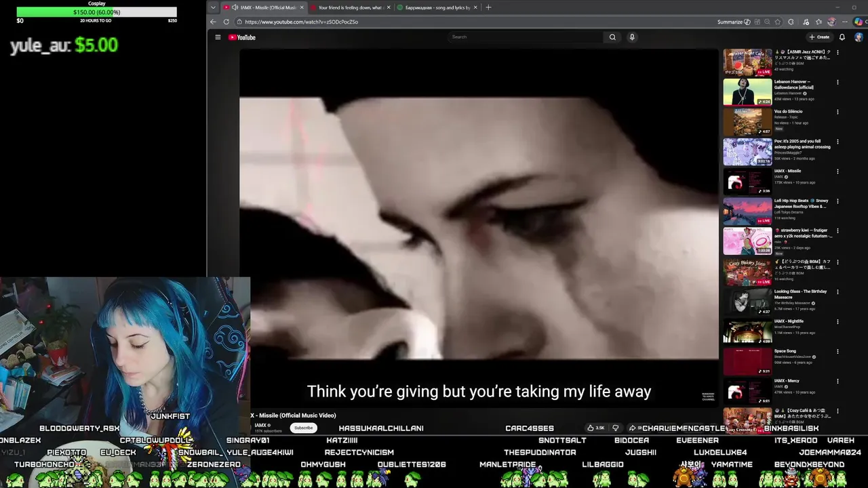This screenshot has width=868, height=488.
Task: Start voice search with the microphone icon
Action: (632, 37)
